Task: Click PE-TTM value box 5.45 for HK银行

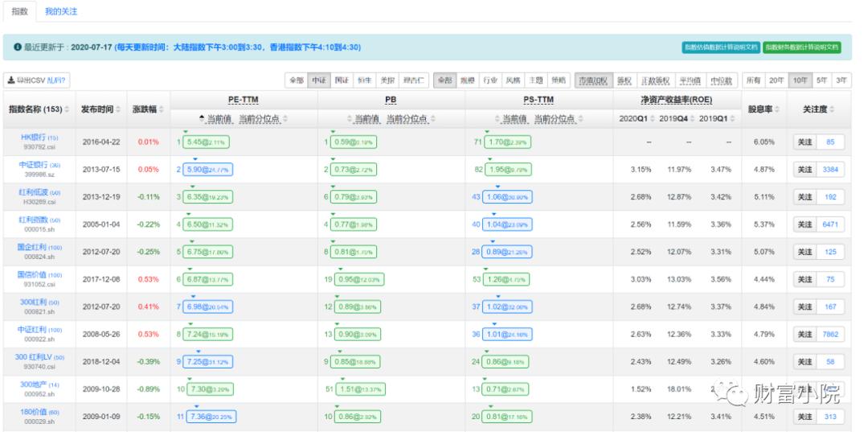Action: coord(207,142)
